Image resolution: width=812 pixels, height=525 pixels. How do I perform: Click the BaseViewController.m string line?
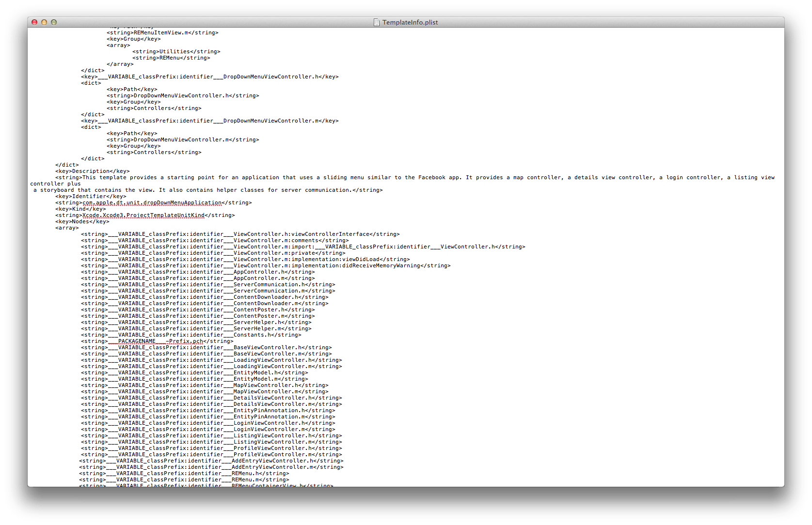(x=207, y=354)
